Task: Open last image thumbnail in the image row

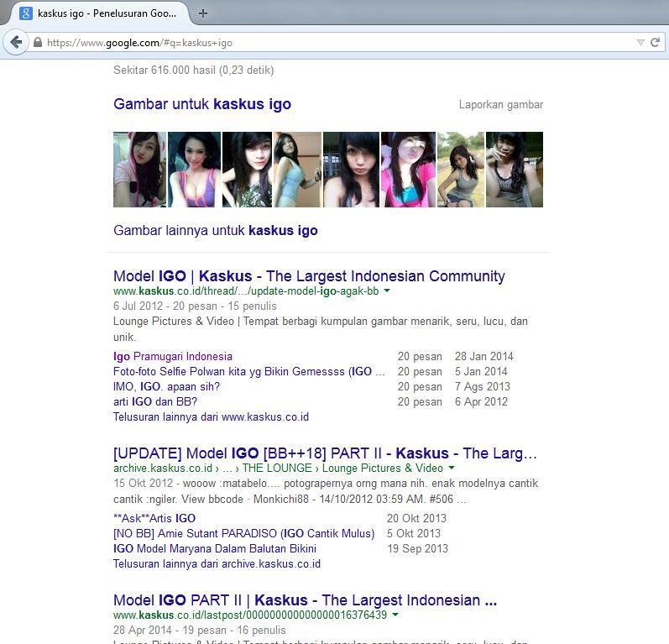Action: (515, 170)
